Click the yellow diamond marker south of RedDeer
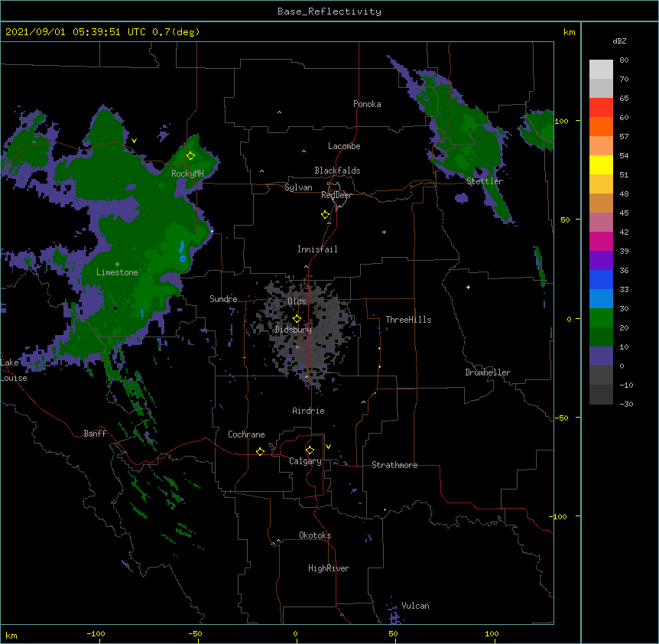The image size is (659, 644). 326,215
